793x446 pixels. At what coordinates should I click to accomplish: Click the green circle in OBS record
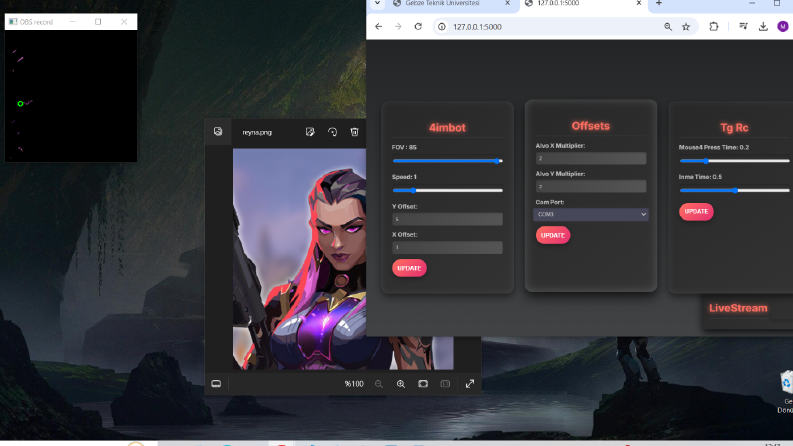(20, 104)
